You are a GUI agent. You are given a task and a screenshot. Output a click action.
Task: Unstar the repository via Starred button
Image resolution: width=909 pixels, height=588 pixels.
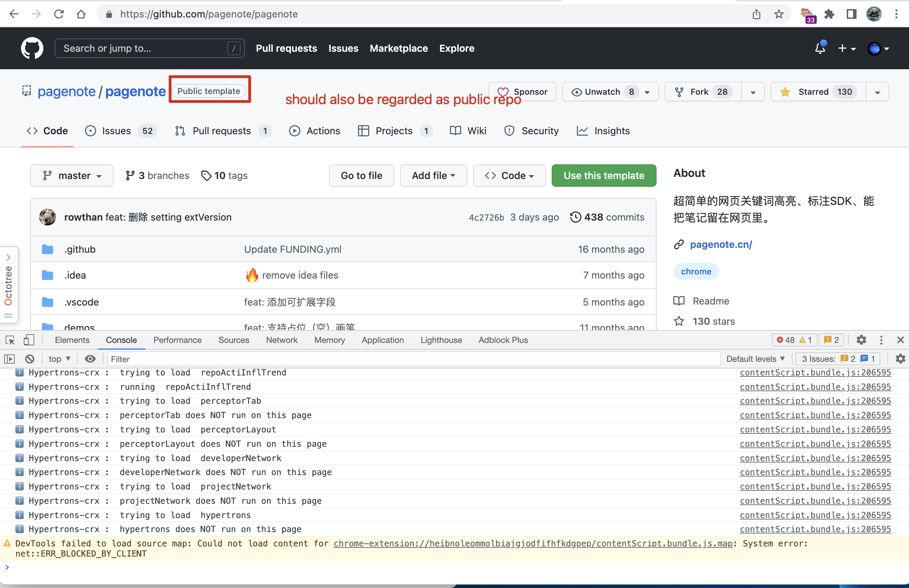click(817, 92)
